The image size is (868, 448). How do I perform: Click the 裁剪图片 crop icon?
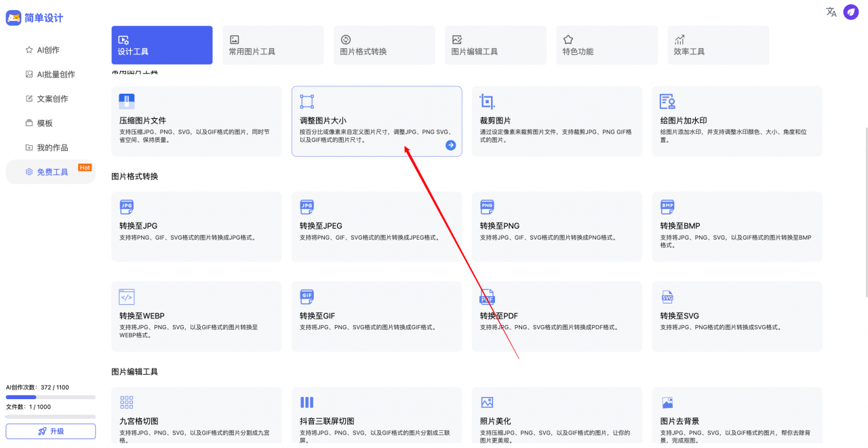(x=487, y=102)
